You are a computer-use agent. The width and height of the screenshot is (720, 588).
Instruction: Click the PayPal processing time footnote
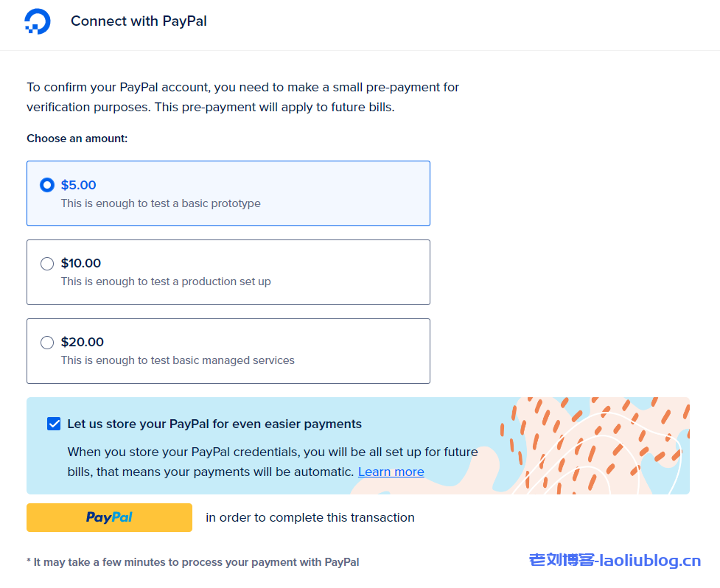click(x=193, y=562)
